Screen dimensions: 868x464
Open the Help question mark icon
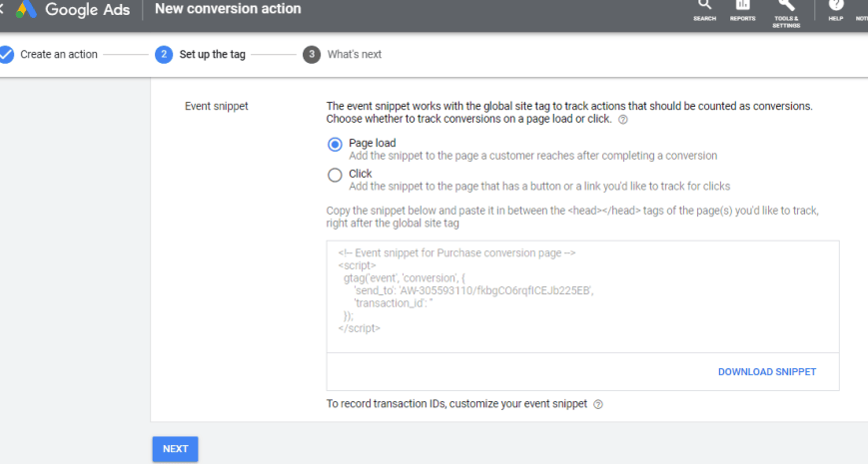pos(835,6)
